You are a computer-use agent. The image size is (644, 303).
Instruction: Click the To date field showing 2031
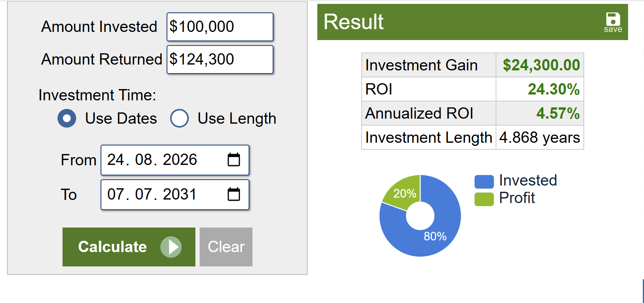175,194
